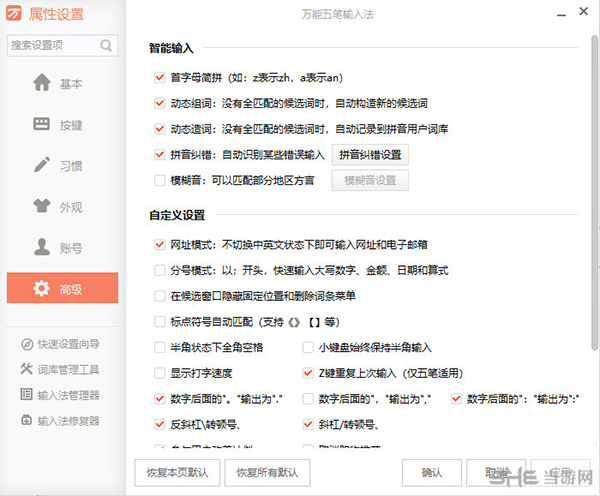Check 小键盘始终保持半角输入 option
This screenshot has height=496, width=600.
[x=308, y=347]
